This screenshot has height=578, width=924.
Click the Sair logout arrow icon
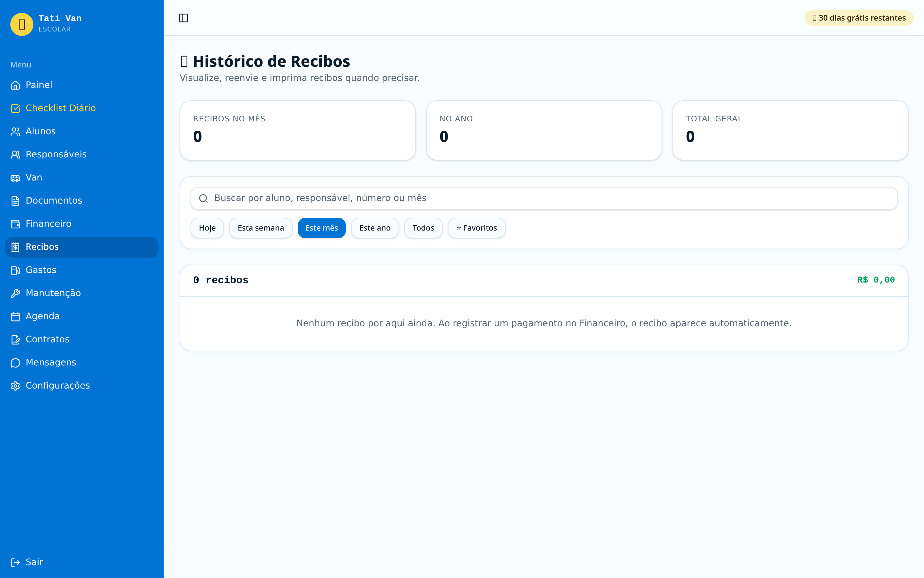click(x=15, y=562)
